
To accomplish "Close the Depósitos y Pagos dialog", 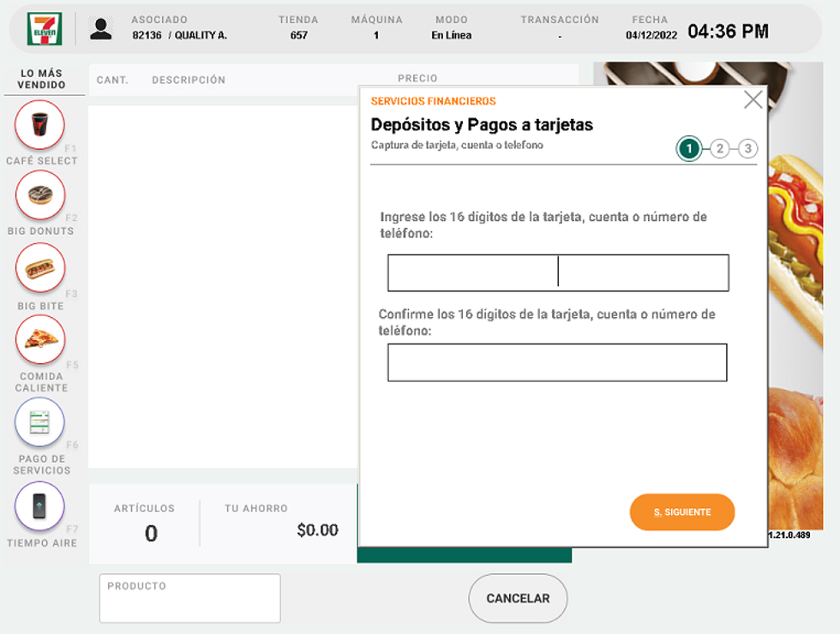I will [x=753, y=100].
